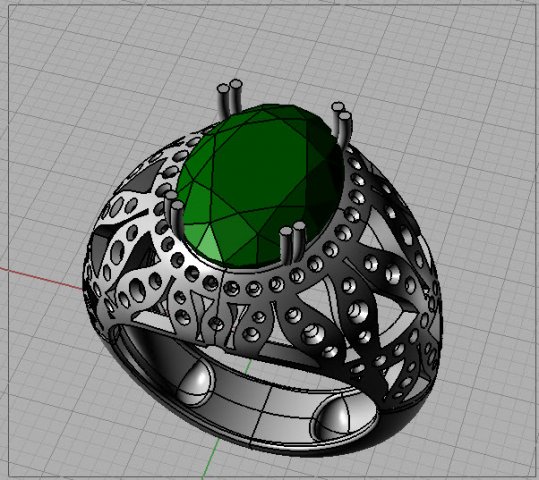The height and width of the screenshot is (480, 539).
Task: Select the prong pair behind the gemstone's left side
Action: pos(230,100)
